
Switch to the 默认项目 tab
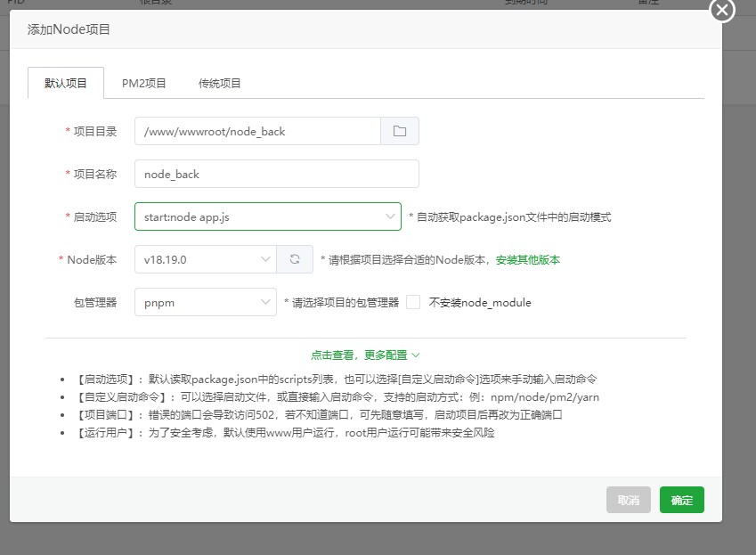(x=66, y=83)
